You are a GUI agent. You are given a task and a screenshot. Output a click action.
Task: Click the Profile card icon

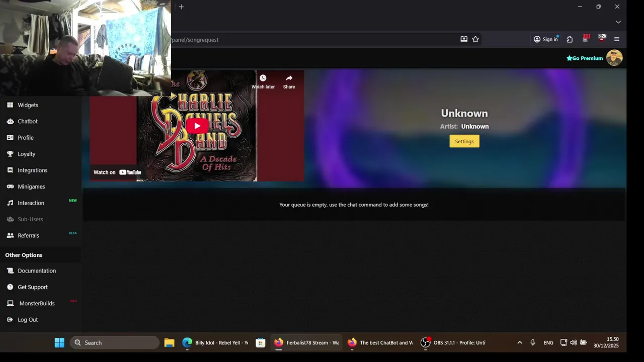pos(10,138)
